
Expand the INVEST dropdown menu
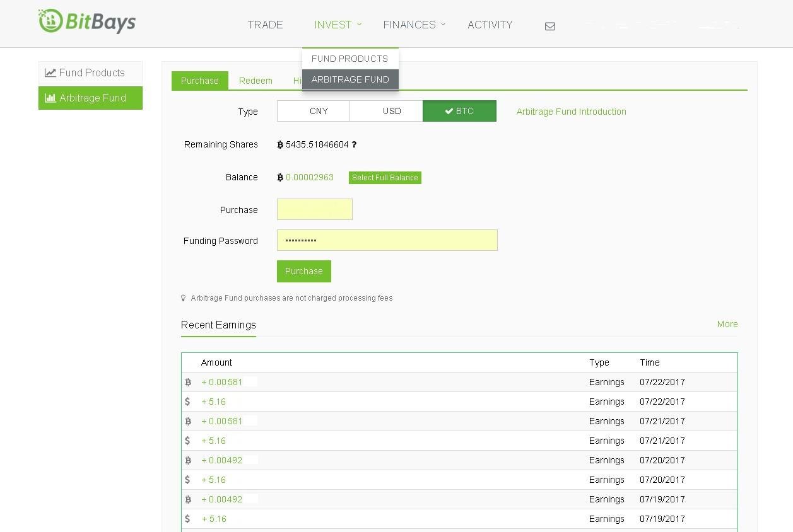338,25
